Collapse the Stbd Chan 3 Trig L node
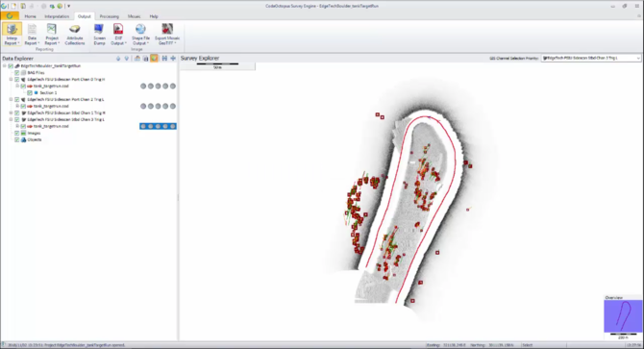The width and height of the screenshot is (644, 349). click(12, 119)
